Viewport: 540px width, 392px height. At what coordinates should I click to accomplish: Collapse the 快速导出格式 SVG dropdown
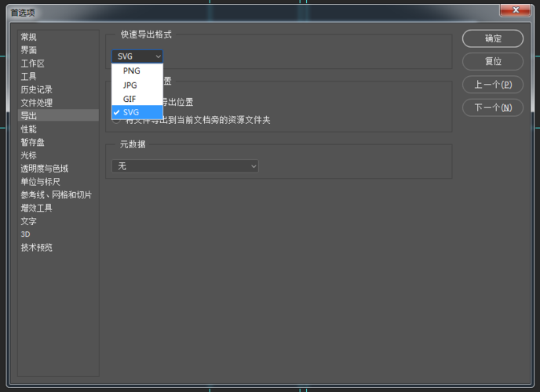[137, 56]
